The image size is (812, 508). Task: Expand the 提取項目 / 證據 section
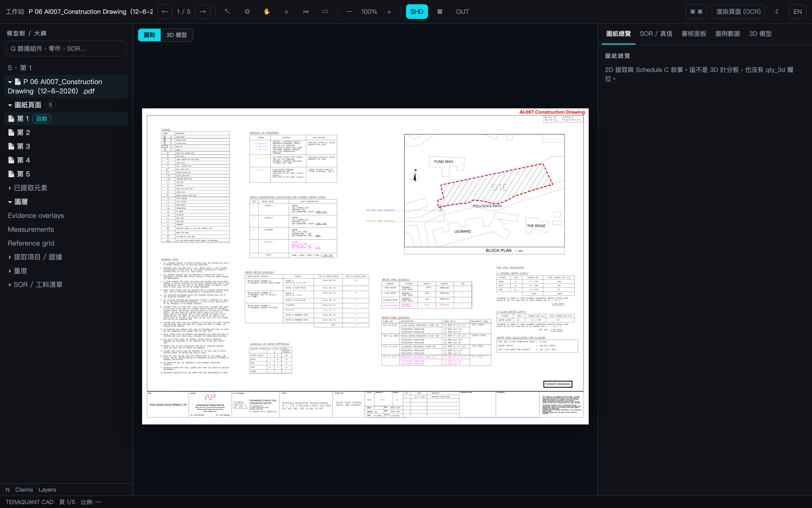click(10, 257)
